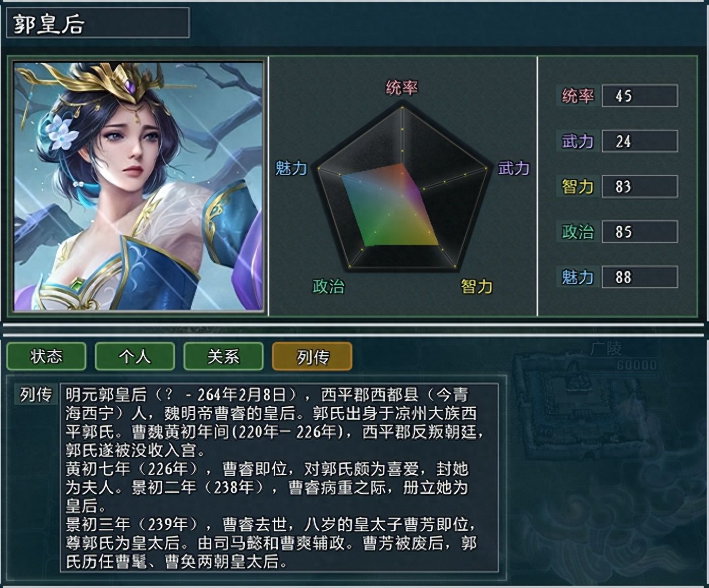Image resolution: width=709 pixels, height=588 pixels.
Task: Open the 状态 tab
Action: [x=46, y=356]
